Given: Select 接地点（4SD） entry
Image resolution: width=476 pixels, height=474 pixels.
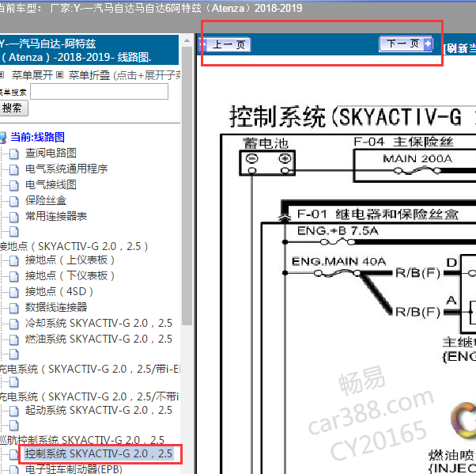Looking at the screenshot, I should (59, 292).
